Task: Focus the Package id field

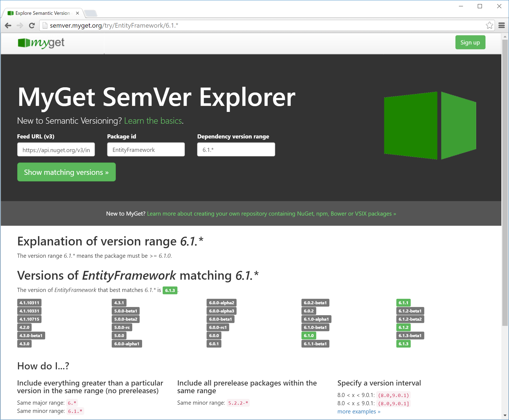Action: (146, 150)
